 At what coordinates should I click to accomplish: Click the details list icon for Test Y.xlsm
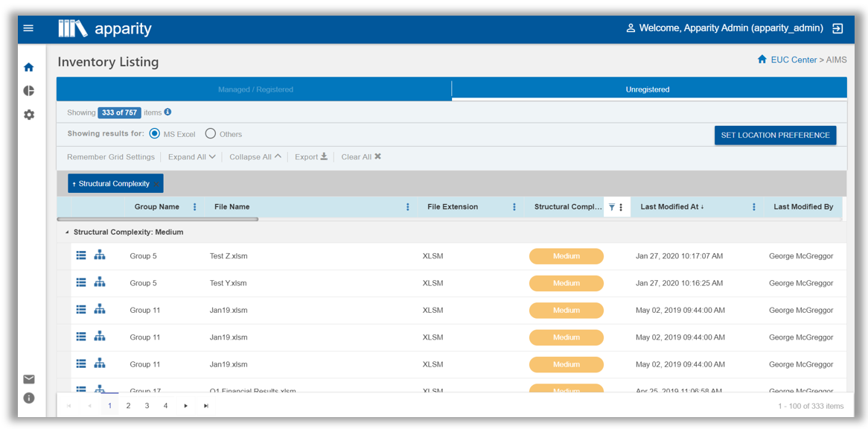pos(80,282)
